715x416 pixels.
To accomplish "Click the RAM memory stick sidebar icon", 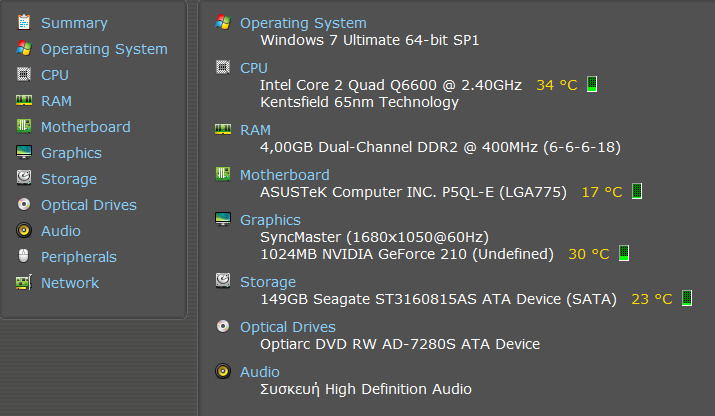I will pos(24,100).
